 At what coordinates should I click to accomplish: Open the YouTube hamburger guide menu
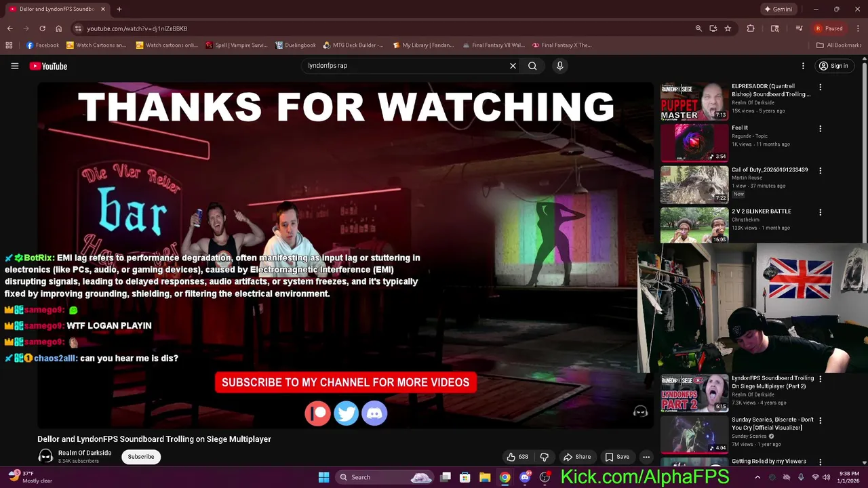[14, 66]
